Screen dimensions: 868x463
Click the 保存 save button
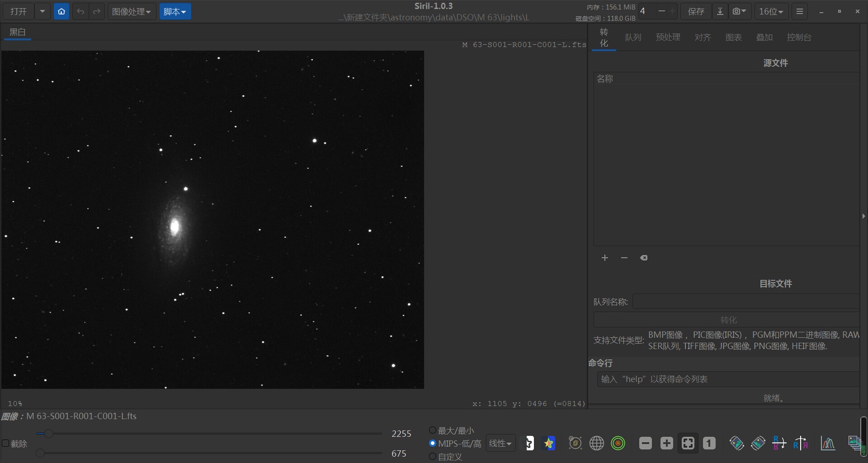pyautogui.click(x=696, y=11)
